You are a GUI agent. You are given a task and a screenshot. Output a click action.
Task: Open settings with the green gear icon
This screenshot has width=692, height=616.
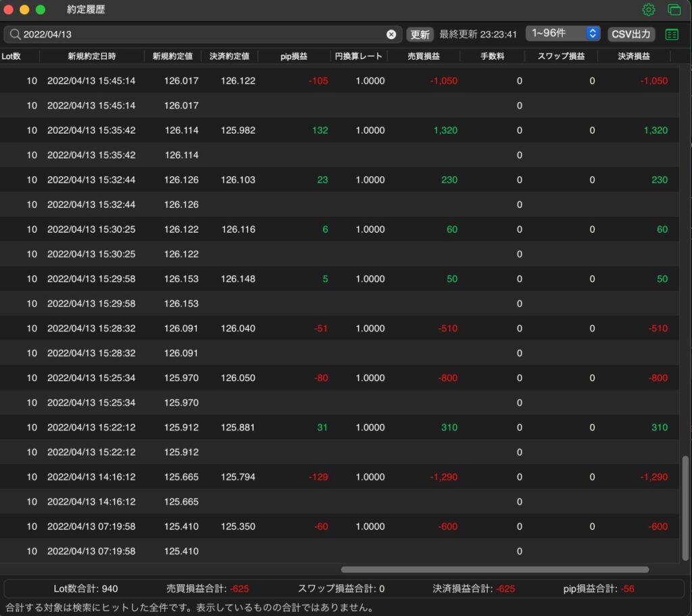tap(648, 9)
